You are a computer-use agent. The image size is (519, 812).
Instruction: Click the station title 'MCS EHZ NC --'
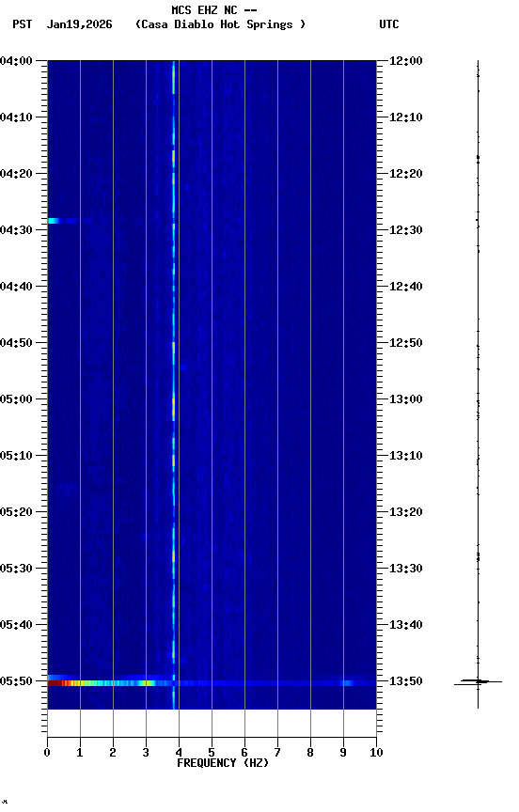(x=214, y=9)
